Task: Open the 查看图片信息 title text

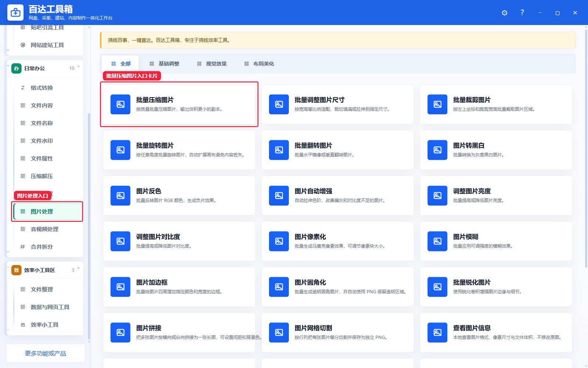Action: 472,328
